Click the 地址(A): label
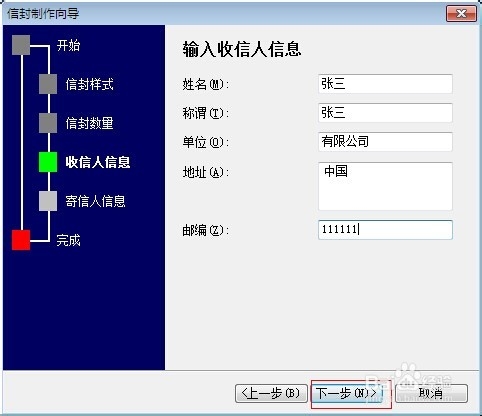Image resolution: width=482 pixels, height=416 pixels. (206, 172)
